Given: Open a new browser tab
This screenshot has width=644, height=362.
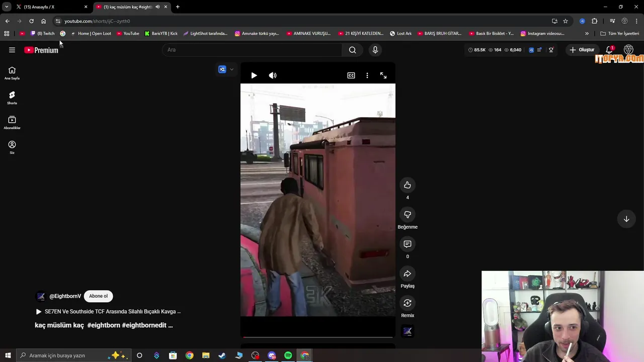Looking at the screenshot, I should (x=178, y=7).
